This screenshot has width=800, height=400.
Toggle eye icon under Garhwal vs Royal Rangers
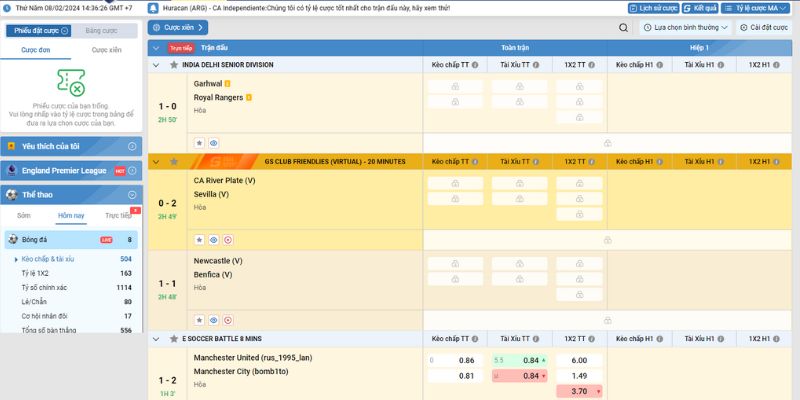pos(213,143)
